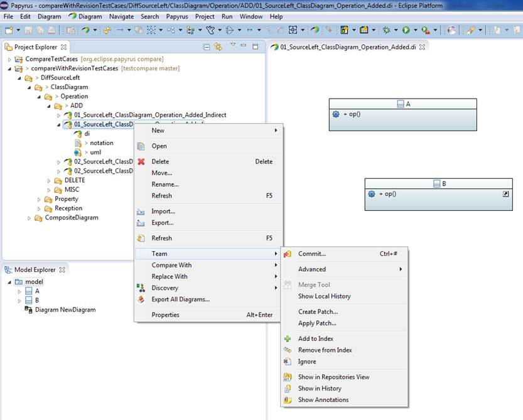523x420 pixels.
Task: Choose Commit... in the Team submenu
Action: [344, 254]
